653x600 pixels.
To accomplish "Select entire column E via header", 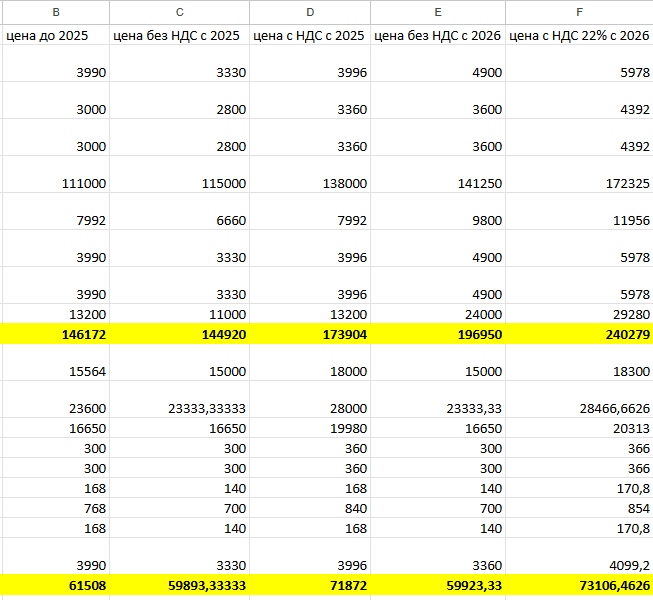I will click(437, 12).
